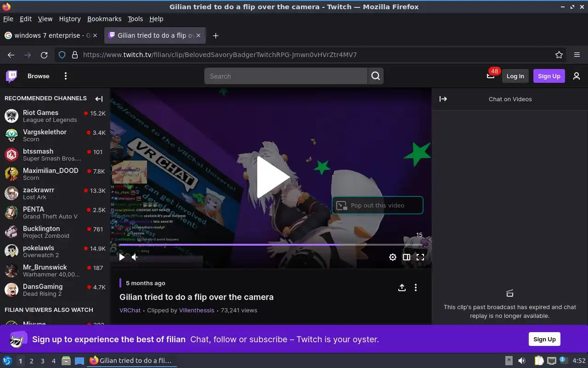Open the Tools menu
588x368 pixels.
pyautogui.click(x=135, y=19)
